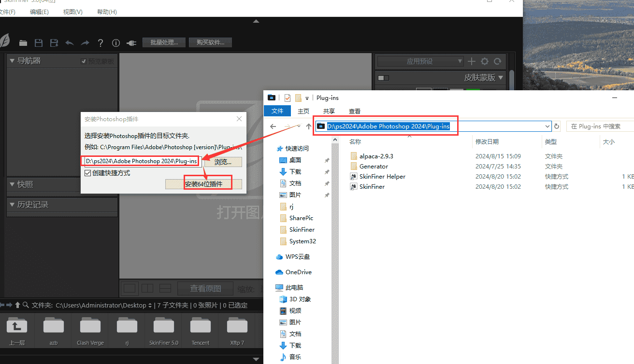Collapse top toolbar with the up triangle
This screenshot has height=364, width=634.
coord(257,21)
